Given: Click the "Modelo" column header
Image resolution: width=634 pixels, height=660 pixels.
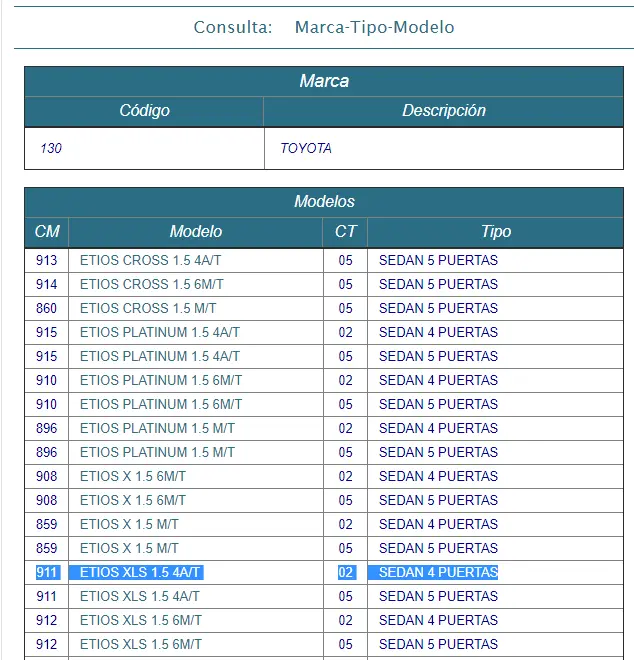Looking at the screenshot, I should pos(196,232).
